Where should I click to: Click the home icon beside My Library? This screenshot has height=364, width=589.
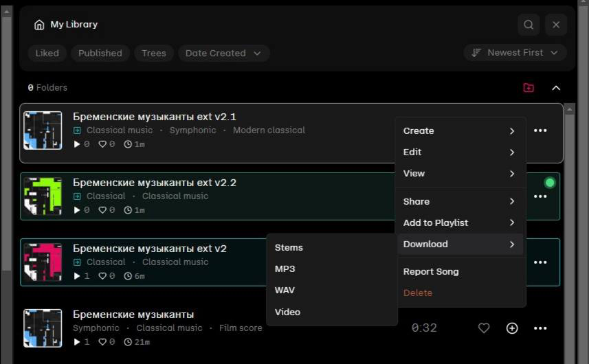(x=39, y=25)
